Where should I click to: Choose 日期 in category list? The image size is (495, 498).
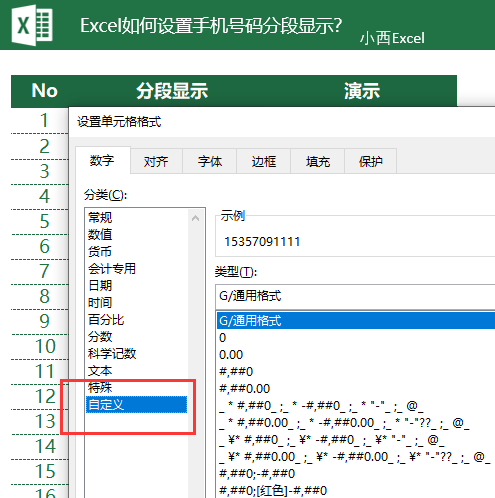pos(137,286)
